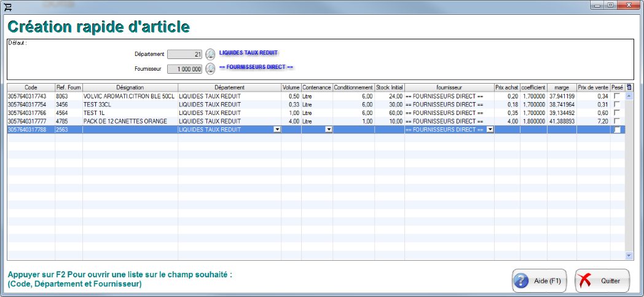Tick the Pesé checkbox on the highlighted row
Viewport: 644px width, 297px height.
(x=617, y=130)
